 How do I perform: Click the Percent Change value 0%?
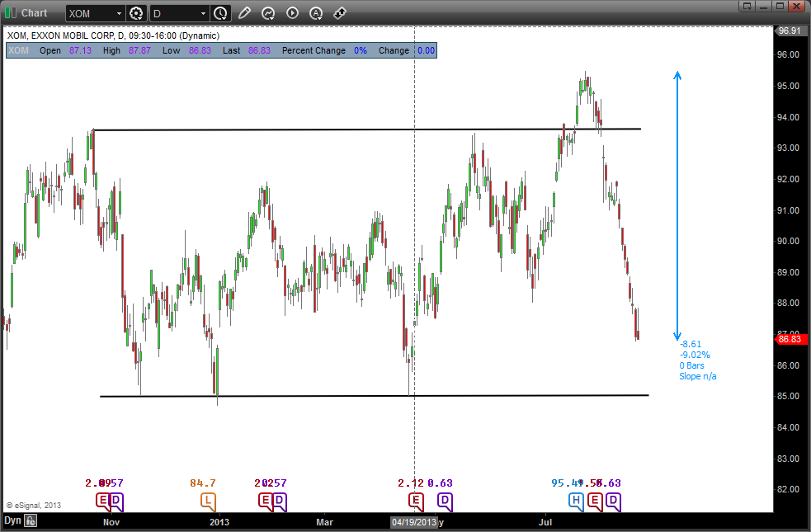tap(361, 50)
